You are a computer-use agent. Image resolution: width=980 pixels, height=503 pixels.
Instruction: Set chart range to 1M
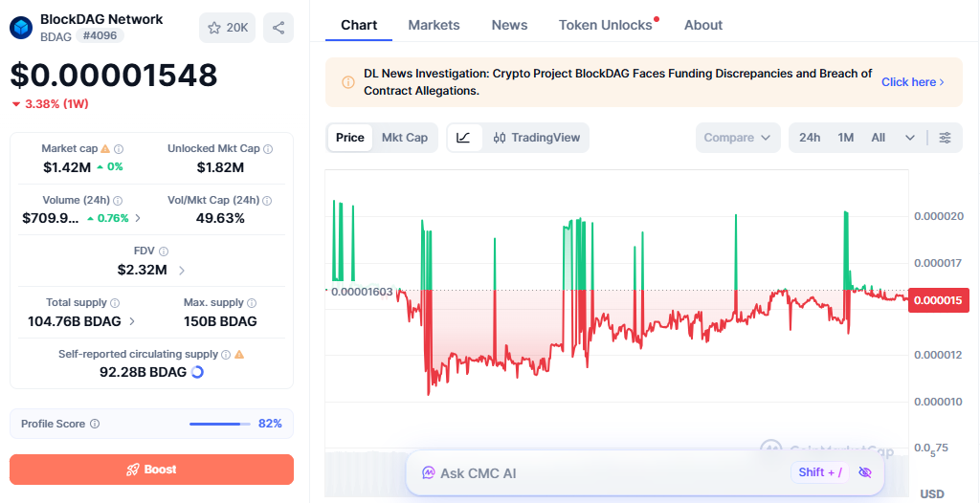846,138
